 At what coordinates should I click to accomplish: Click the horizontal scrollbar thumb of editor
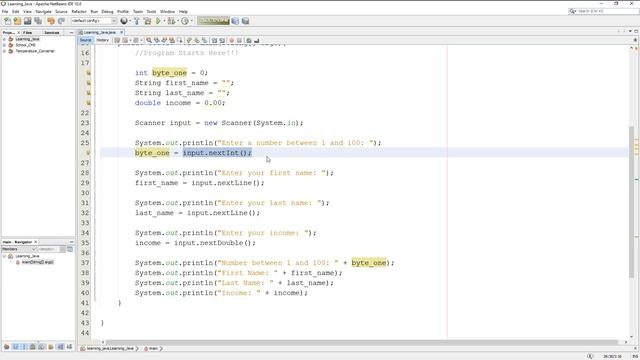pos(362,342)
